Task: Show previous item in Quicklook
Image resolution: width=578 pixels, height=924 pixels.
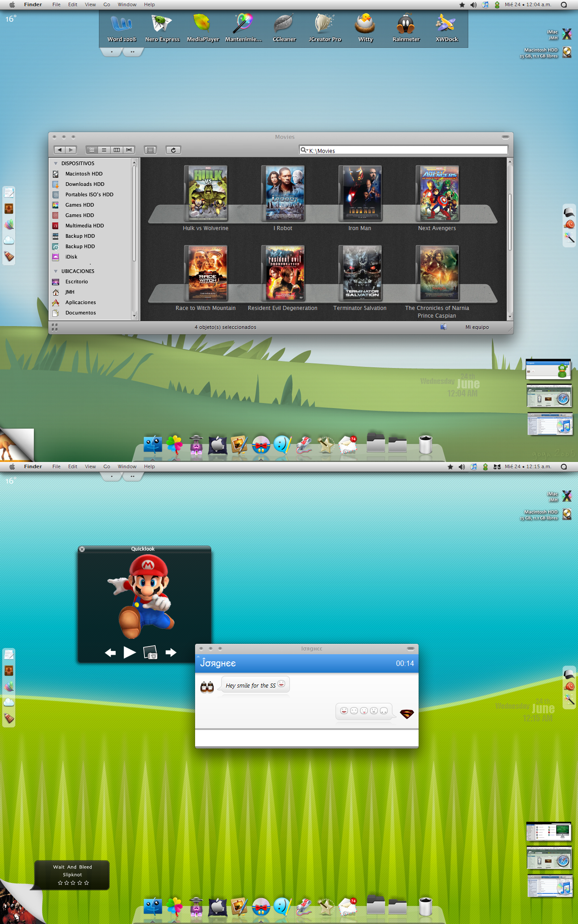Action: pos(110,652)
